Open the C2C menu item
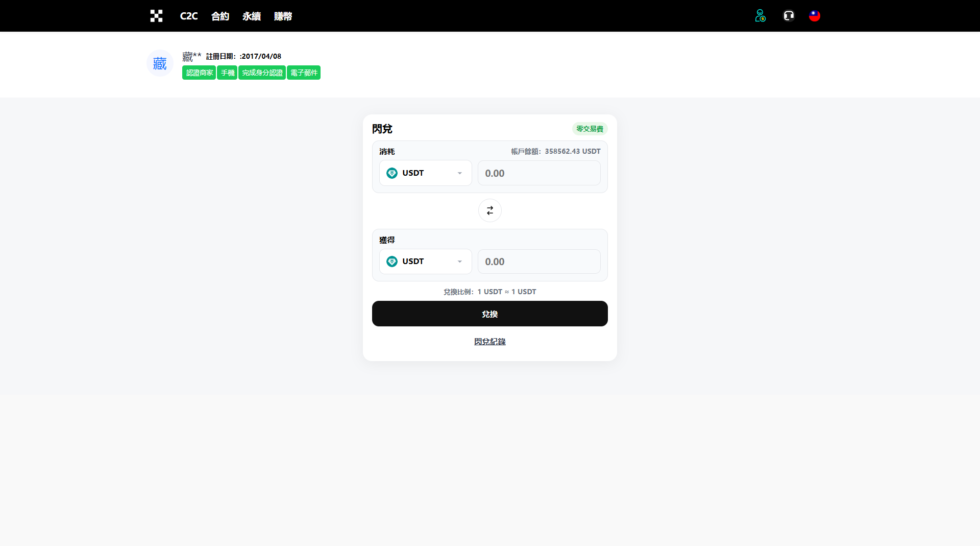Image resolution: width=980 pixels, height=546 pixels. click(189, 16)
